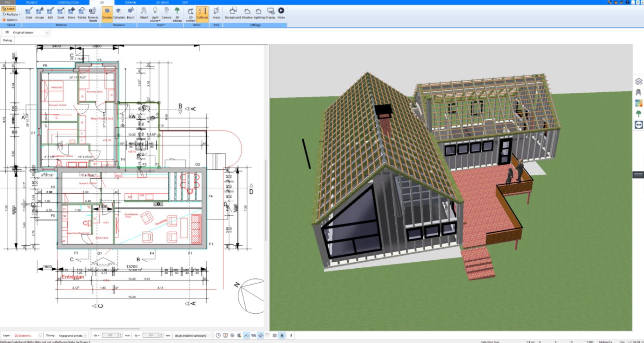Viewport: 644px width, 343px height.
Task: Click the wrench tools icon at top right
Action: tap(610, 2)
